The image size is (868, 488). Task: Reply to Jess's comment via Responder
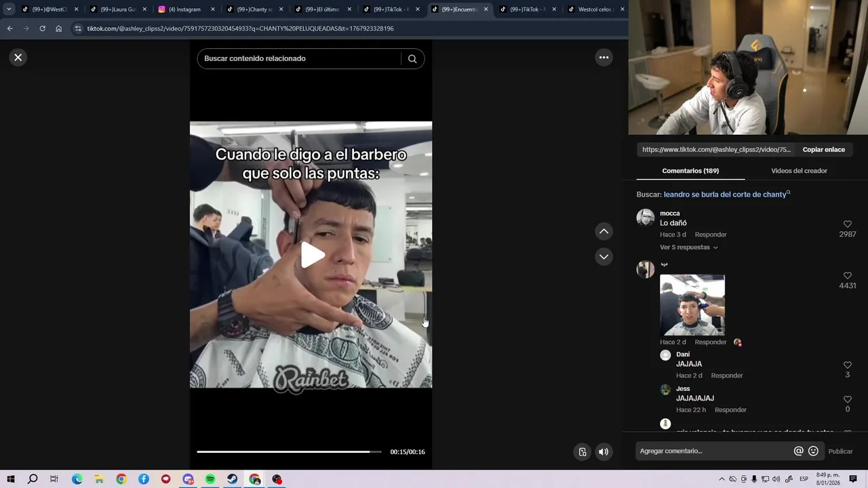(730, 410)
